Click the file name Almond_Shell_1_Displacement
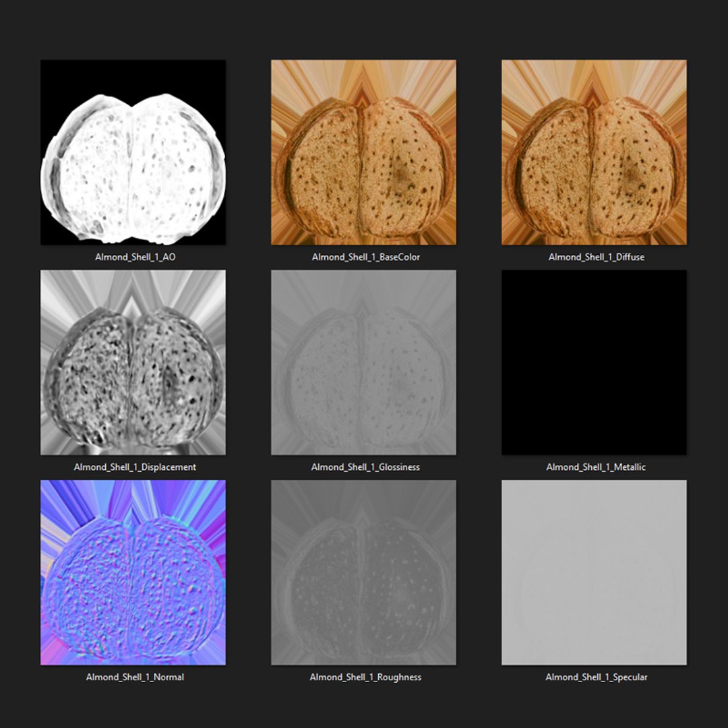Image resolution: width=728 pixels, height=728 pixels. coord(135,467)
